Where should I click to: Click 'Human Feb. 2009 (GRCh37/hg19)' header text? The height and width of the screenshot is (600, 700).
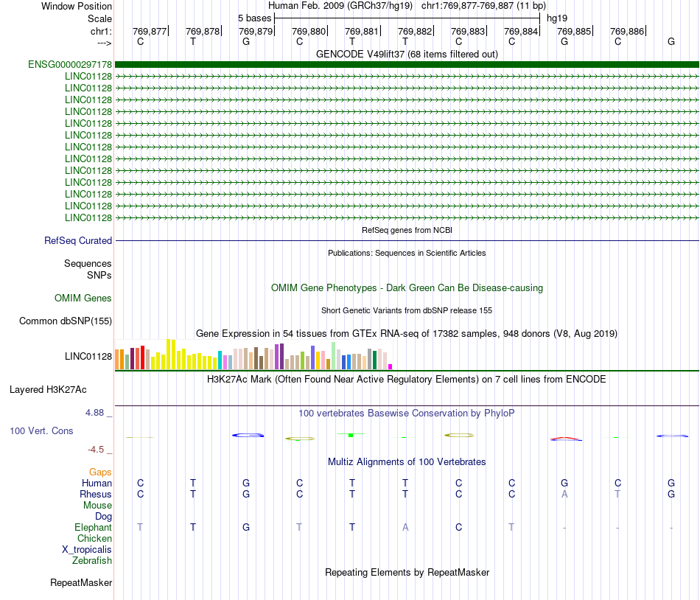(340, 6)
